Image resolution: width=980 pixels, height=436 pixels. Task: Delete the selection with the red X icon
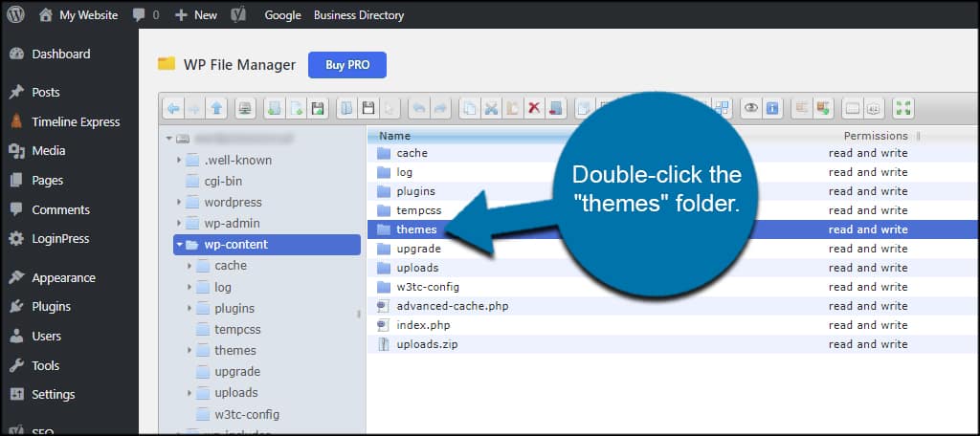click(x=534, y=108)
